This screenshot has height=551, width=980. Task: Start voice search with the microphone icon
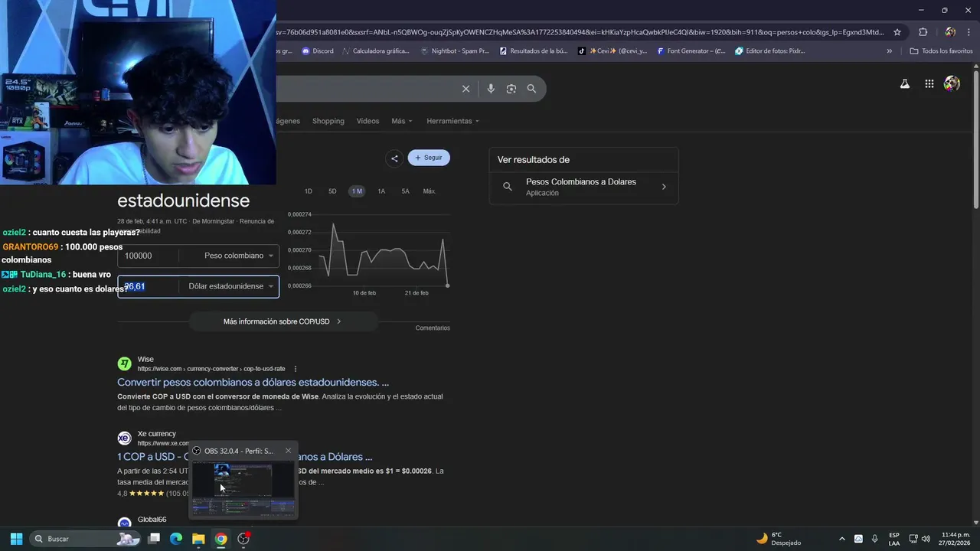[491, 89]
